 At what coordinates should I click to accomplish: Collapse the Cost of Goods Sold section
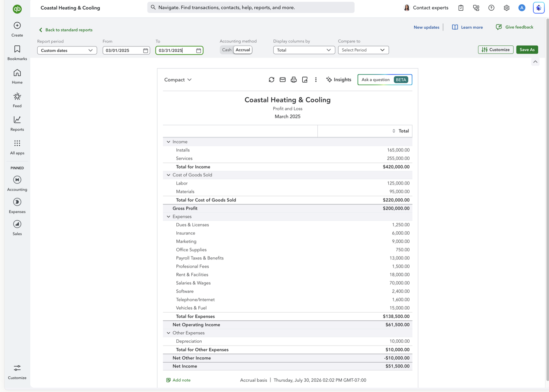click(168, 175)
